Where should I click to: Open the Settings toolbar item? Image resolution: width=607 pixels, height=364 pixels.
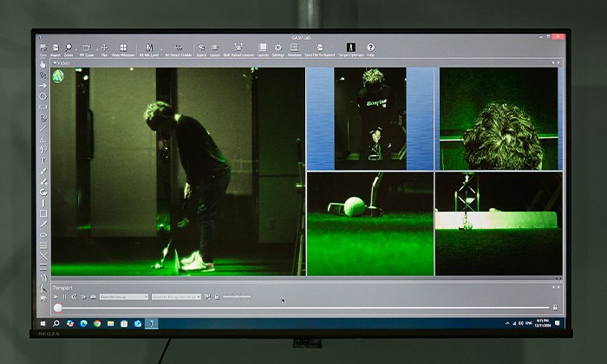(277, 49)
